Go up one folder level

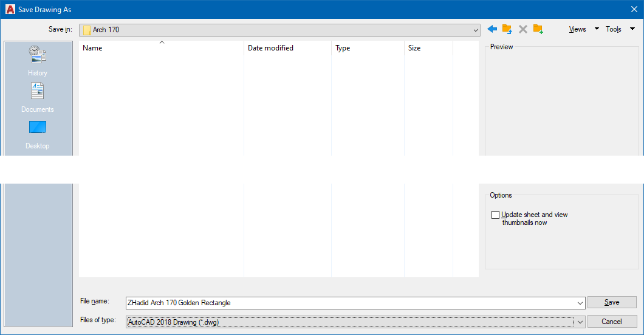click(507, 29)
